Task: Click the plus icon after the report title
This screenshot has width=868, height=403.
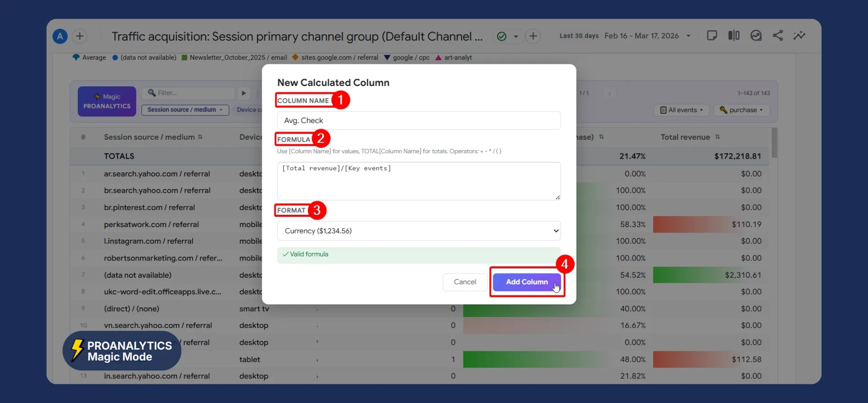Action: point(533,36)
